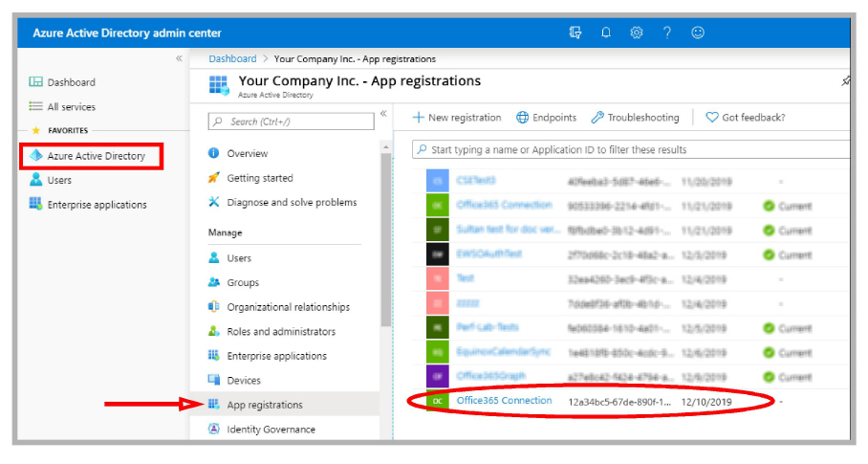Viewport: 868px width, 464px height.
Task: Click the New registration button
Action: coord(457,118)
